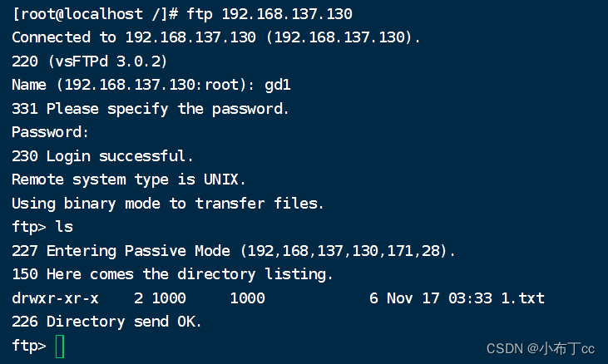The height and width of the screenshot is (364, 608).
Task: Click '150 Here comes the directory listing.'
Action: 172,274
